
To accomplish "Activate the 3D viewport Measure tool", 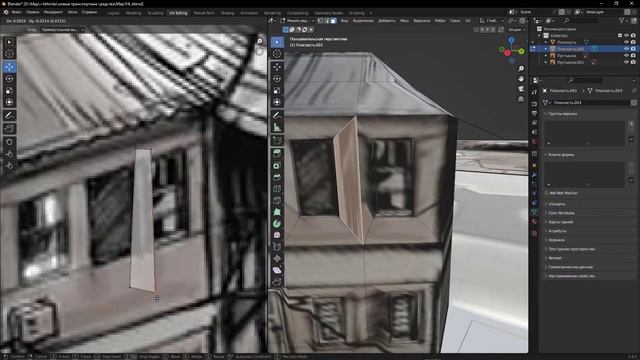I will click(x=277, y=127).
